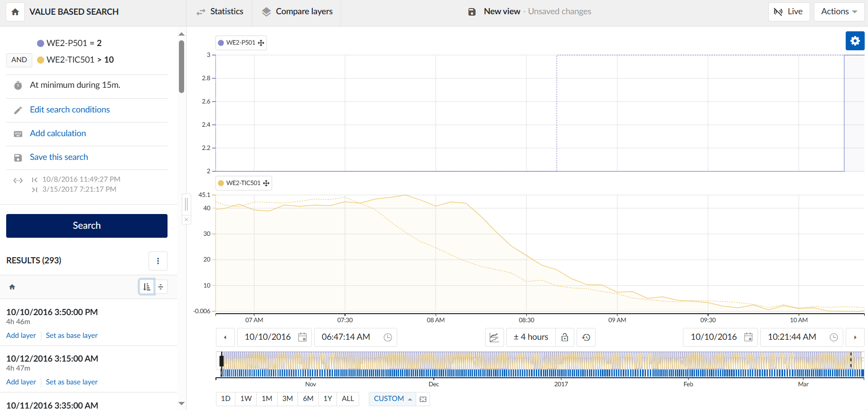Click the search period range icon
868x410 pixels.
click(x=18, y=180)
